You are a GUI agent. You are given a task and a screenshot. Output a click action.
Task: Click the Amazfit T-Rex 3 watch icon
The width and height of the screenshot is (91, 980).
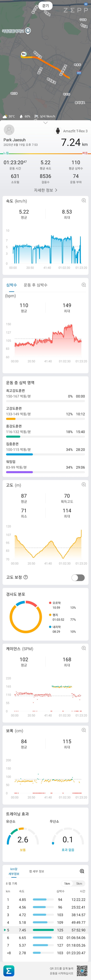pos(58,131)
